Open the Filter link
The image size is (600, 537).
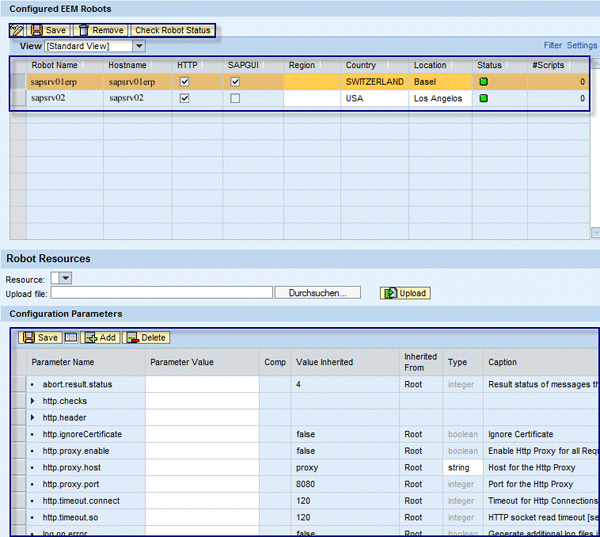552,46
